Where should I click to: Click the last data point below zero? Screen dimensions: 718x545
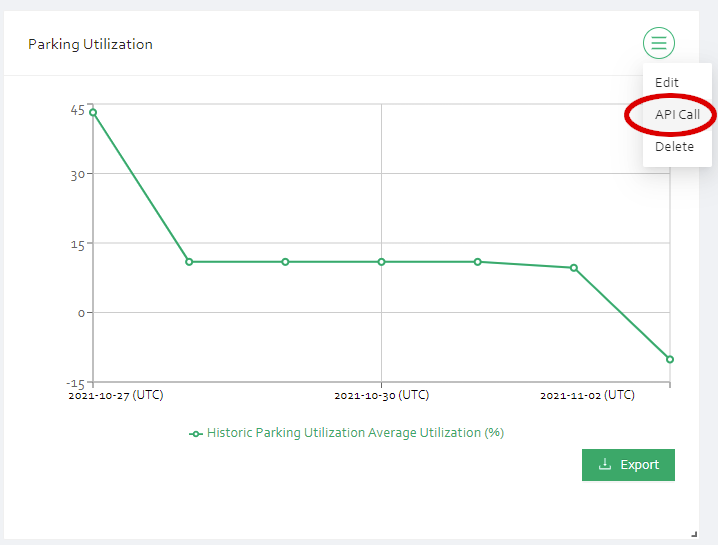(x=669, y=360)
